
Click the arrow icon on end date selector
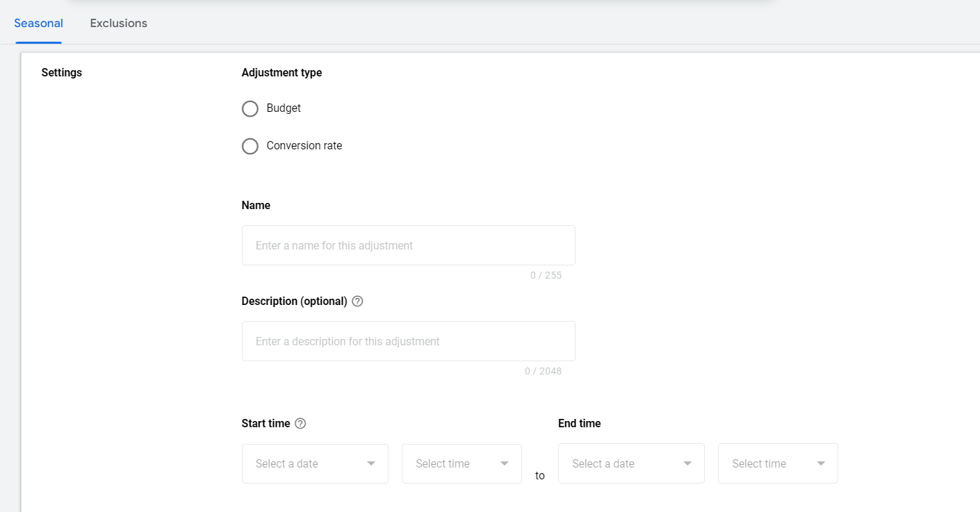(x=687, y=463)
